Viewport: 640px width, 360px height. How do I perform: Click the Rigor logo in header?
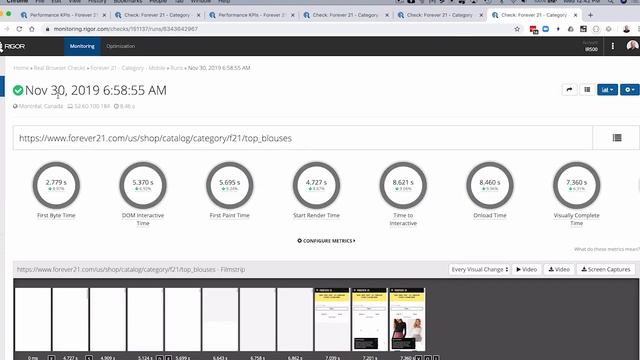coord(12,47)
